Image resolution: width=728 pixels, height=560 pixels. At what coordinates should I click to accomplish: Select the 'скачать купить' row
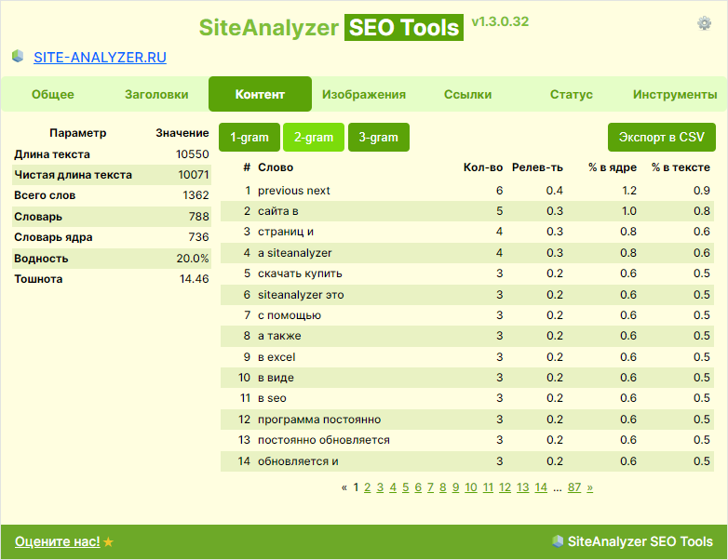tap(467, 273)
